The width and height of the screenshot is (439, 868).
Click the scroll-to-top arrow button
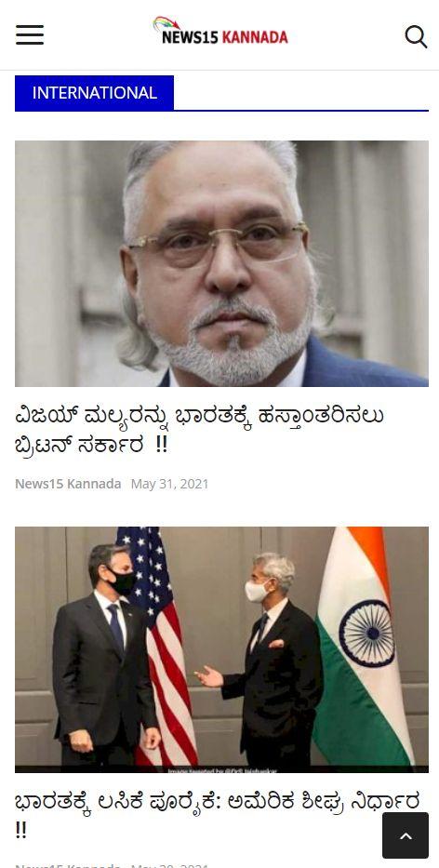[406, 835]
